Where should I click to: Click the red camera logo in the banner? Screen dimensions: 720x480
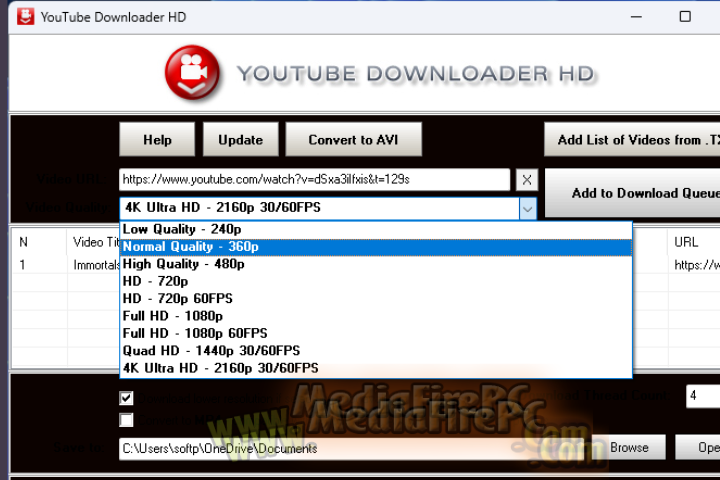[x=192, y=73]
